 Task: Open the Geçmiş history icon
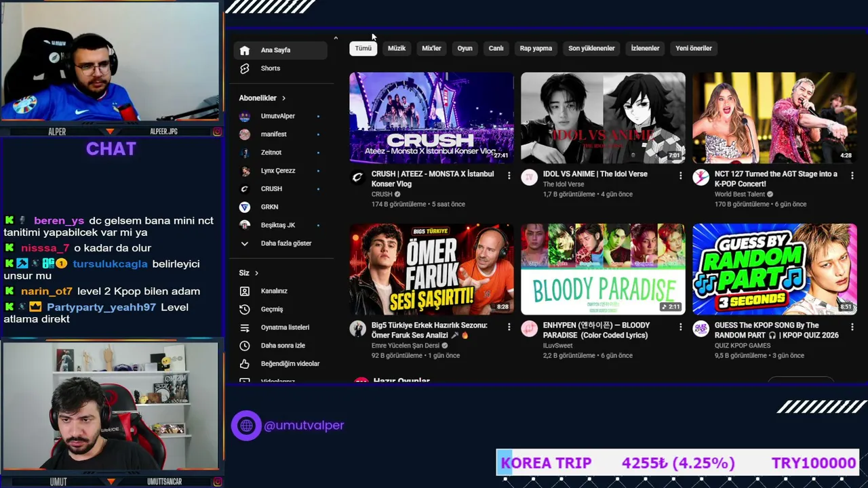click(x=245, y=309)
